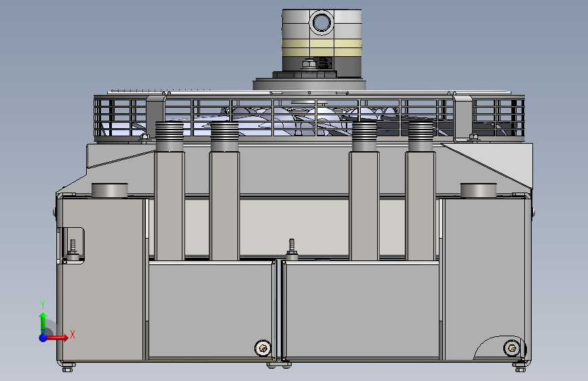The width and height of the screenshot is (588, 381).
Task: Select the bottom left mounting foot
Action: (x=68, y=366)
